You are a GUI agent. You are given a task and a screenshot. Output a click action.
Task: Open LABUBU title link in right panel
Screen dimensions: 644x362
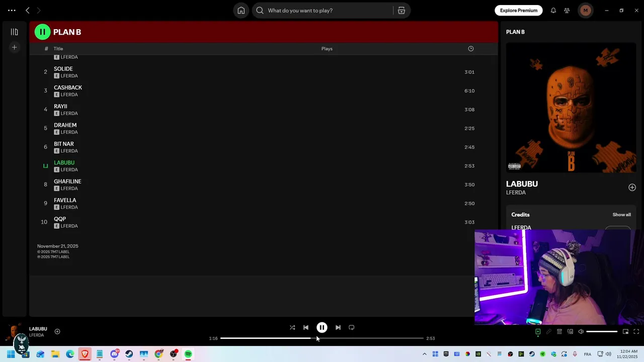[x=522, y=184]
